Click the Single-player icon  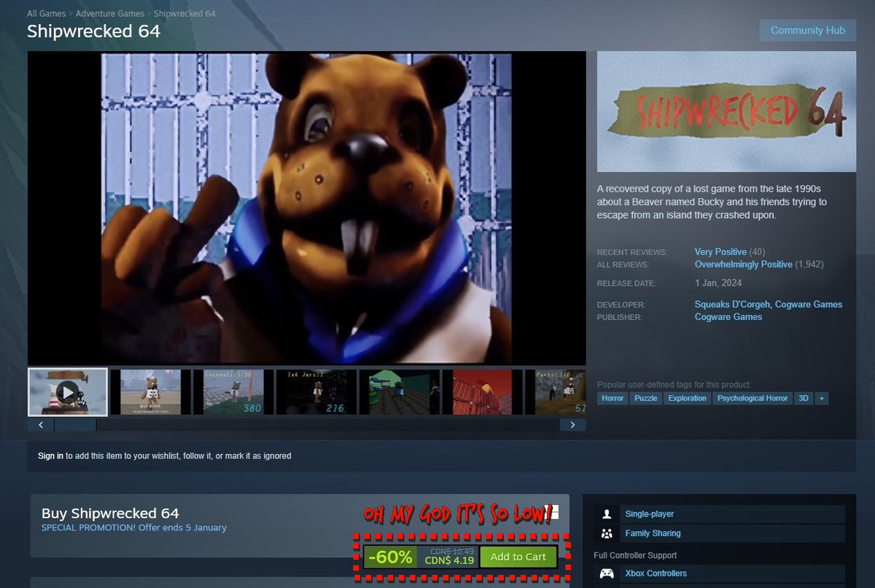click(607, 514)
